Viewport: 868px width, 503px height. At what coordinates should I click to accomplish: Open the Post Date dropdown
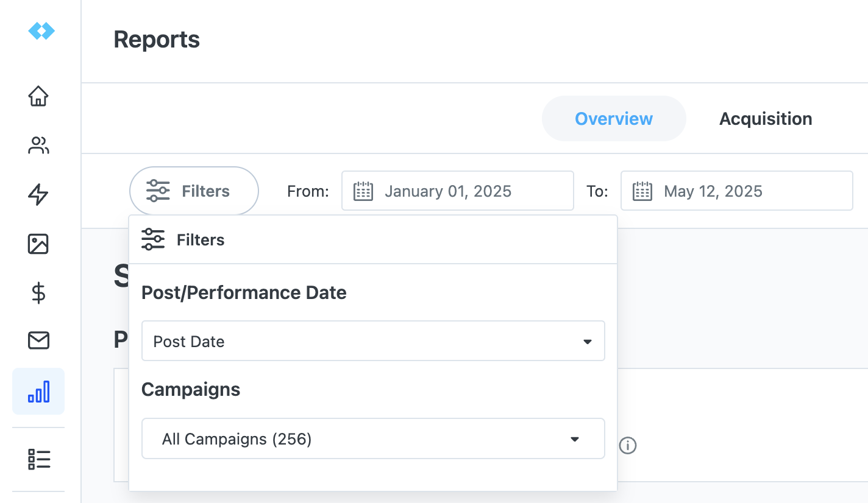point(373,341)
